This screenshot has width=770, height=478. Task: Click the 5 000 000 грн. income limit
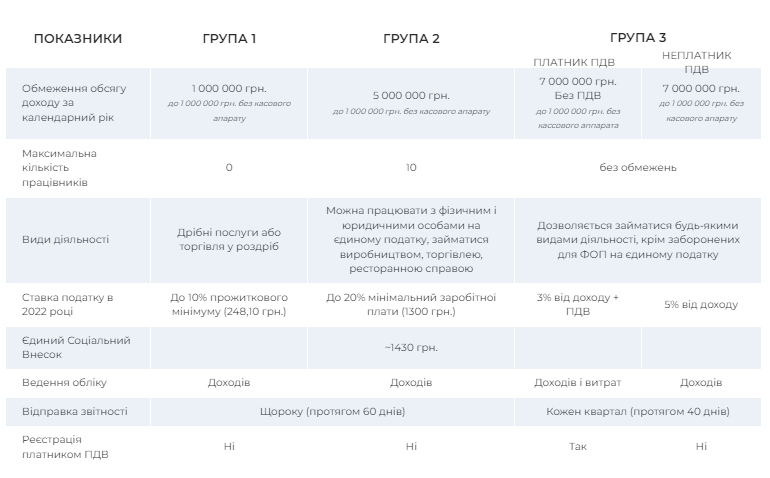[411, 95]
